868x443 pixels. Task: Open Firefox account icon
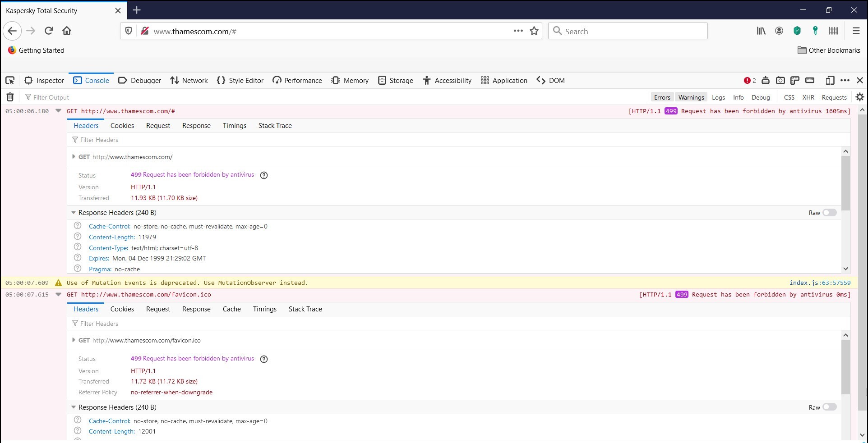779,31
